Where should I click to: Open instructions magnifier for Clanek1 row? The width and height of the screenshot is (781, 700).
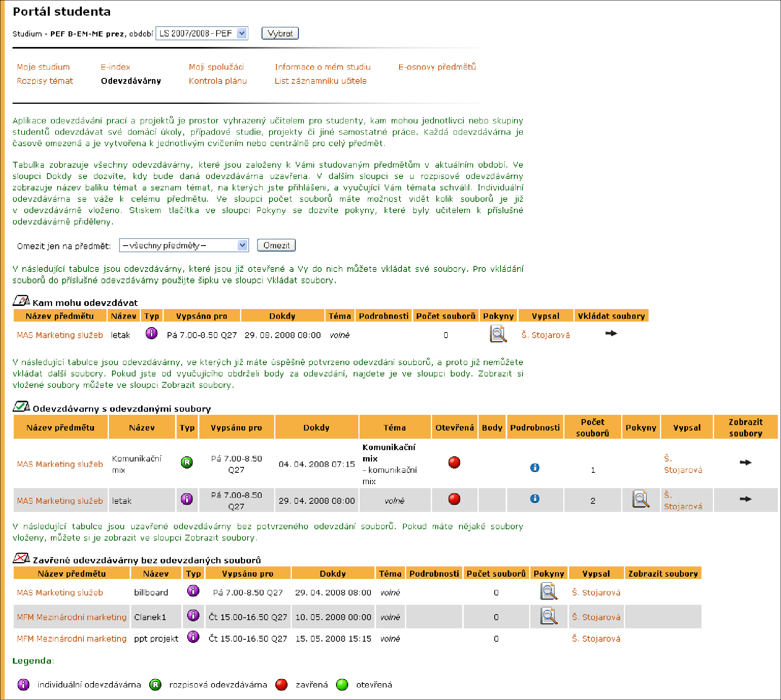[549, 616]
